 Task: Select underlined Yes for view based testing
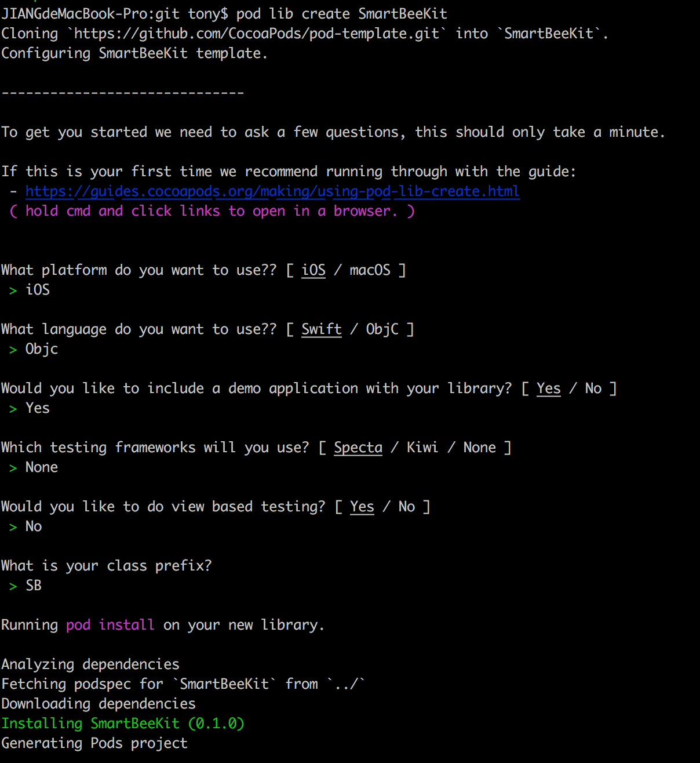pyautogui.click(x=362, y=507)
